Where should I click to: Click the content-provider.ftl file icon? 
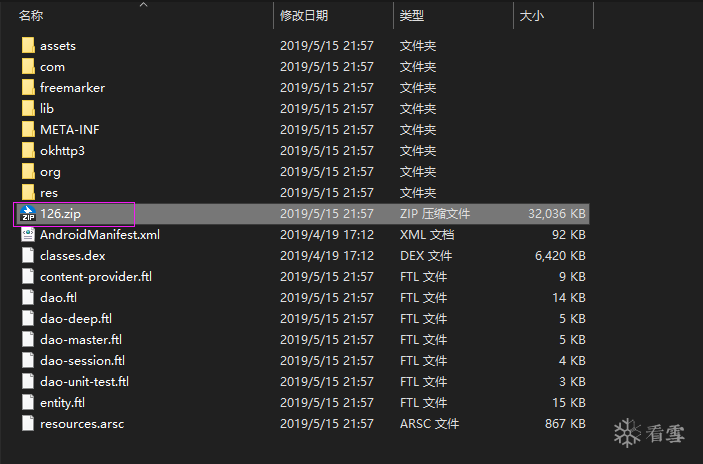click(28, 277)
